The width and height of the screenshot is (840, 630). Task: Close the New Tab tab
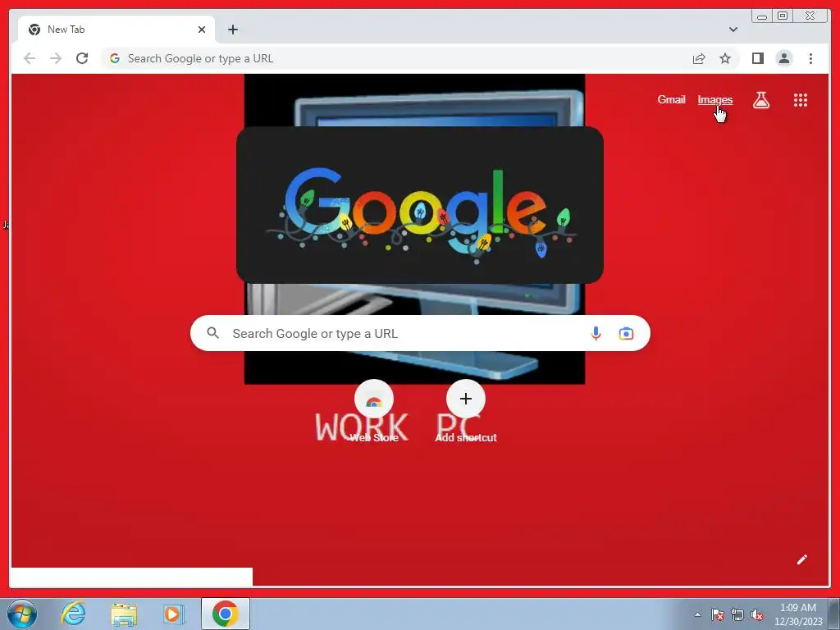202,30
